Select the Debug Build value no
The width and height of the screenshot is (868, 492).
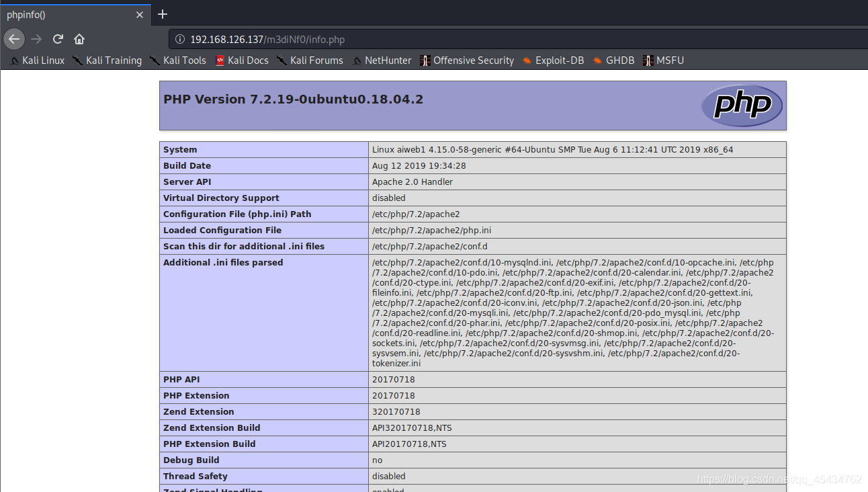point(377,460)
